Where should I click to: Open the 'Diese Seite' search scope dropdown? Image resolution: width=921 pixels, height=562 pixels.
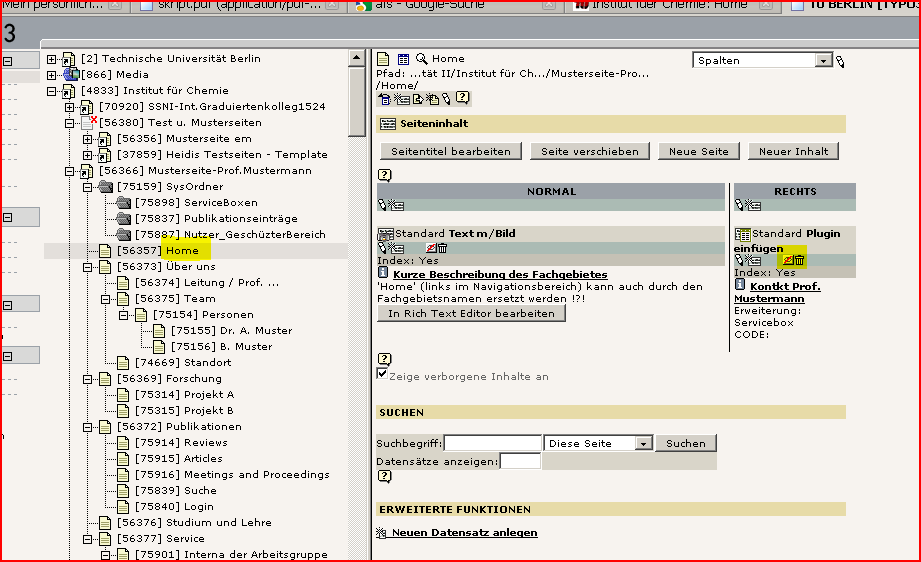pos(642,443)
